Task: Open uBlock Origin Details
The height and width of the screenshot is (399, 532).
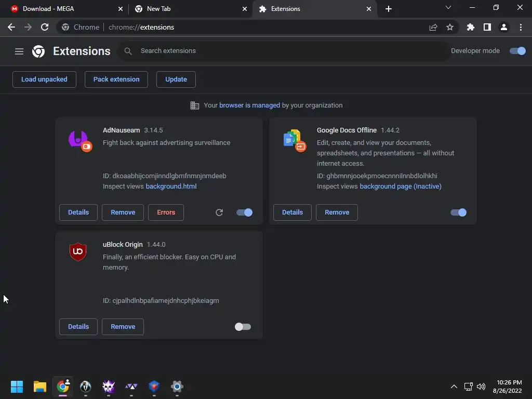Action: pos(78,327)
